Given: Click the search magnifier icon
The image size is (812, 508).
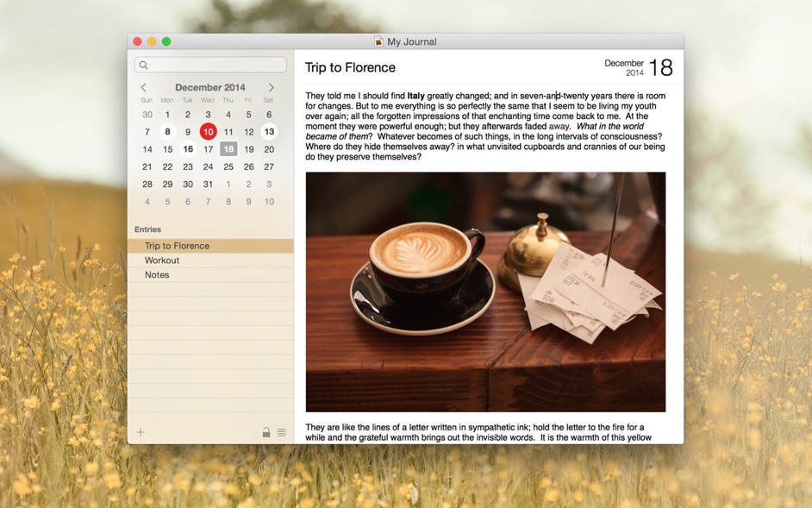Looking at the screenshot, I should pos(143,65).
